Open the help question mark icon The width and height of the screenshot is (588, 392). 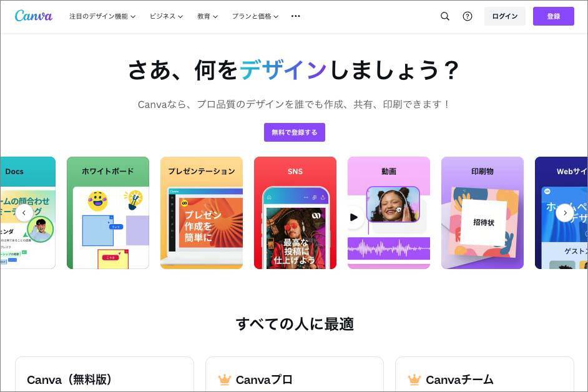click(x=468, y=16)
